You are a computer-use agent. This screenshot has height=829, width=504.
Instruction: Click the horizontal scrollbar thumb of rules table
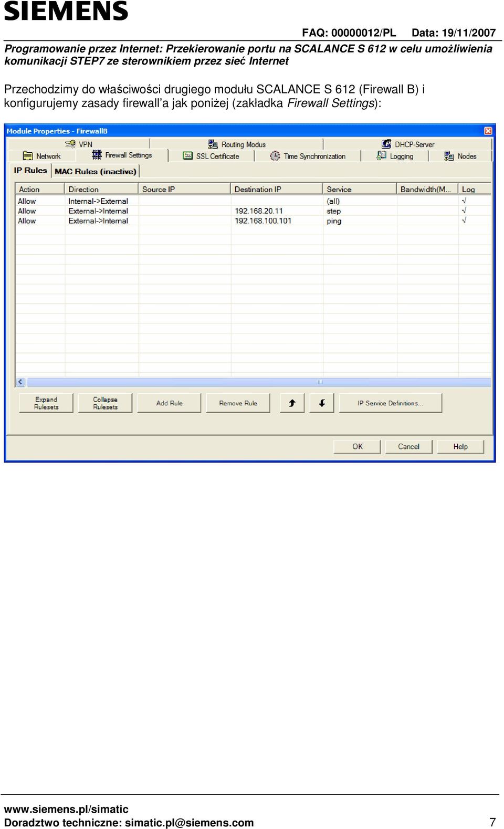tap(320, 382)
